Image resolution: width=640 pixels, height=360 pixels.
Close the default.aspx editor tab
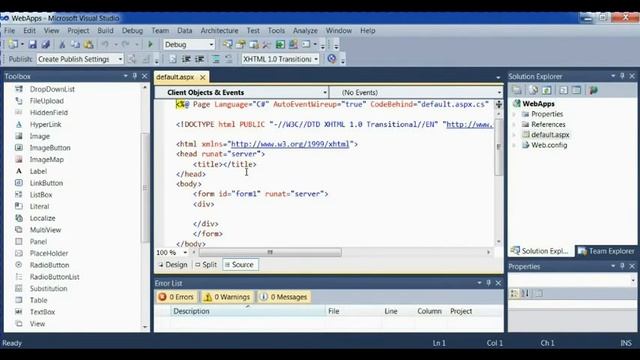point(202,77)
